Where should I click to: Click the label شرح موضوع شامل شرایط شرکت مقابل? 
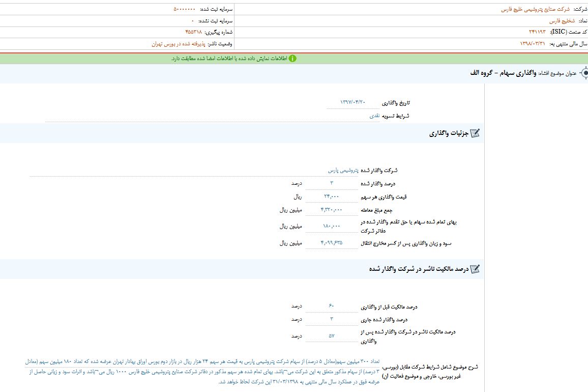click(430, 372)
